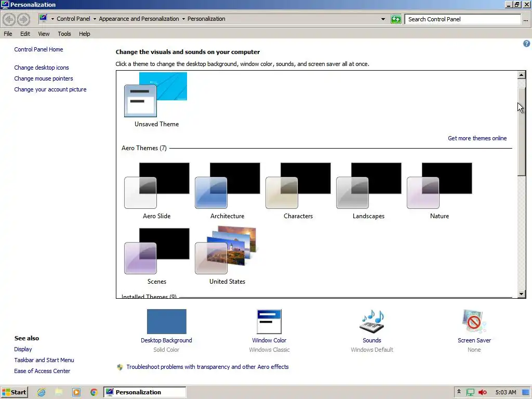Expand dropdown after Appearance and Personalization
Screen dimensions: 532x399
click(x=183, y=19)
